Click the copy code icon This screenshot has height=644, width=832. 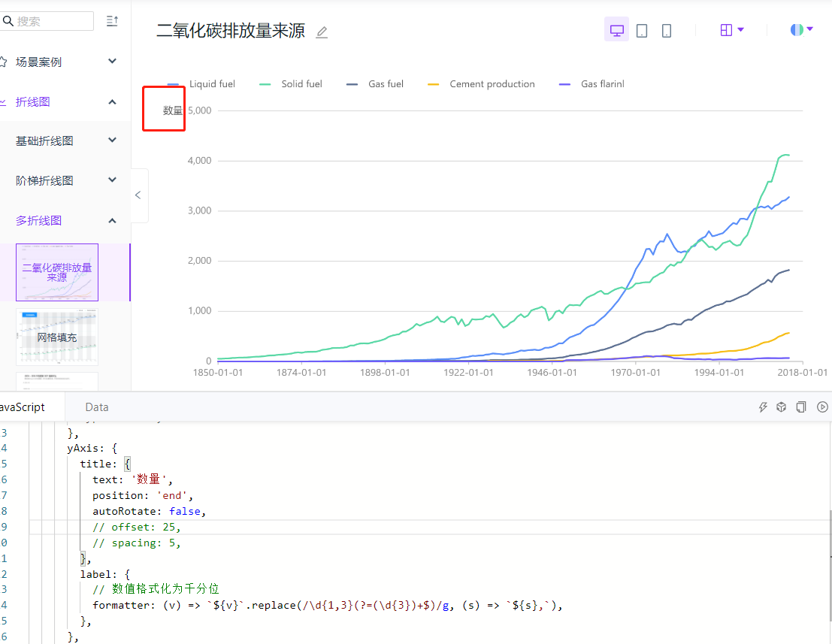tap(801, 407)
